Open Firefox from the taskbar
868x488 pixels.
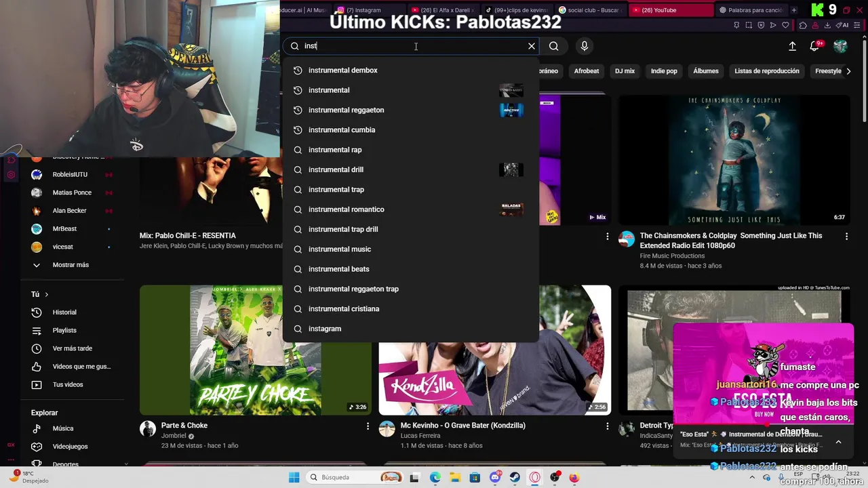(x=574, y=477)
